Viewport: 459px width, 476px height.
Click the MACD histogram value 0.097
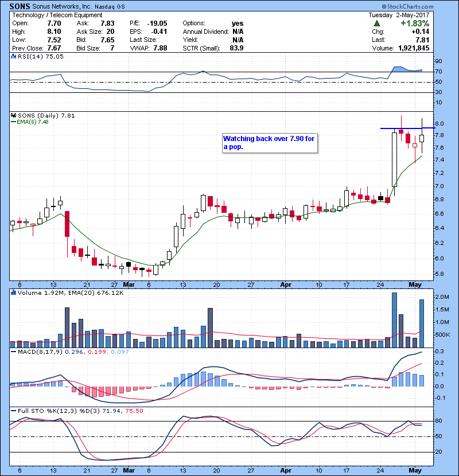120,352
